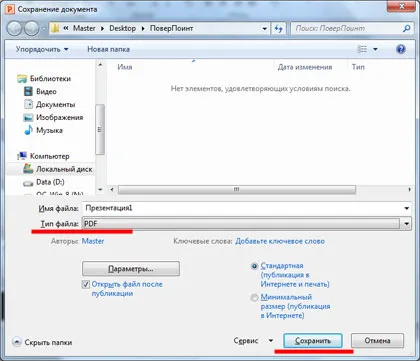The height and width of the screenshot is (361, 420).
Task: Expand the Имя файла dropdown arrow
Action: click(407, 208)
